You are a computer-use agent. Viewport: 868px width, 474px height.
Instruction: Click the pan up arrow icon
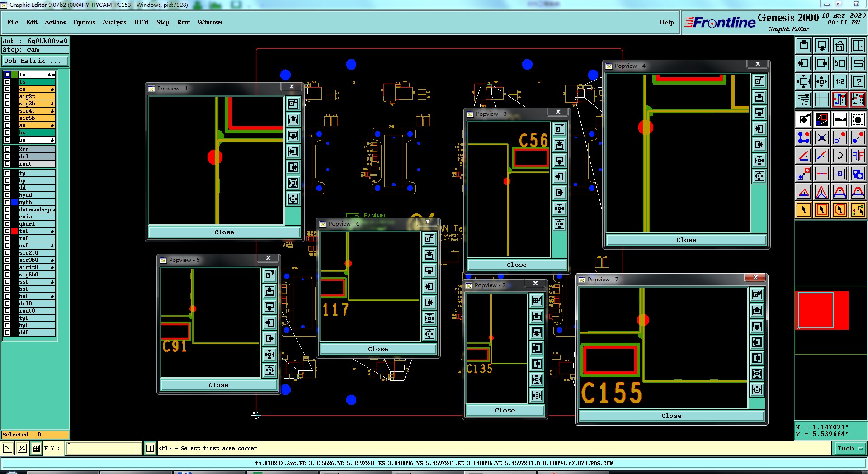pos(803,45)
